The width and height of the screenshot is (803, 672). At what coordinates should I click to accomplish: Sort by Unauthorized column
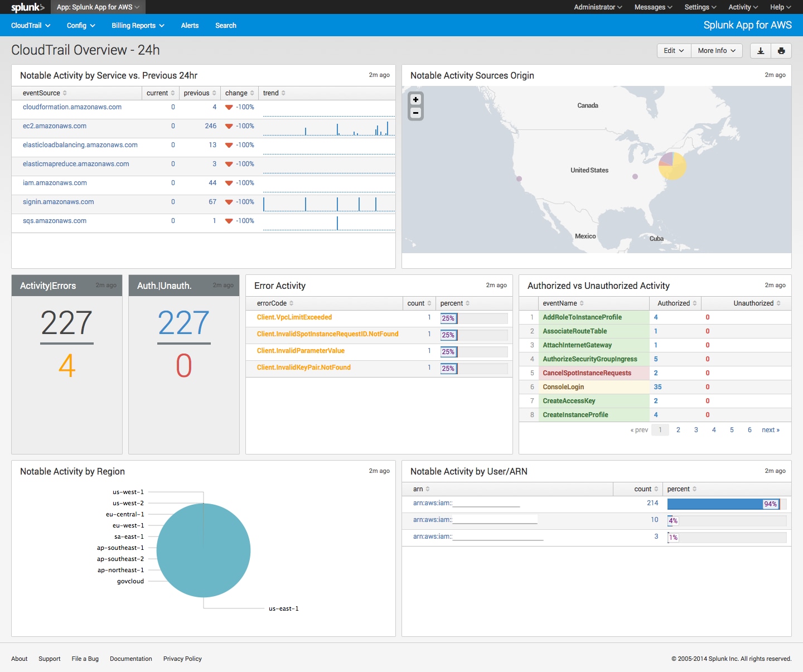pos(757,303)
